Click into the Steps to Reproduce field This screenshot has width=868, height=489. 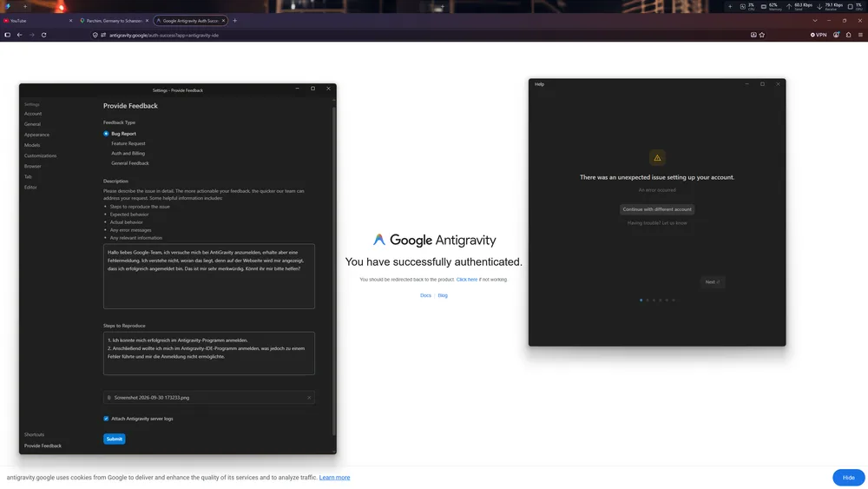(208, 354)
